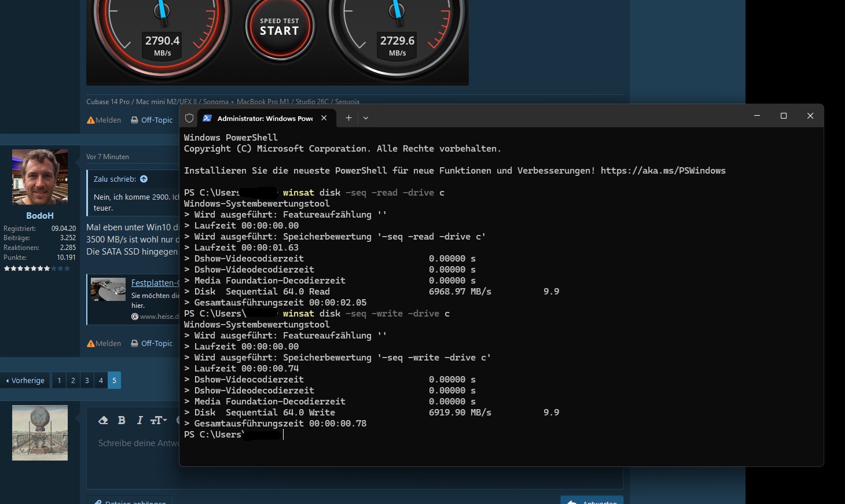Click the 6968.97 MB/s read result

460,292
